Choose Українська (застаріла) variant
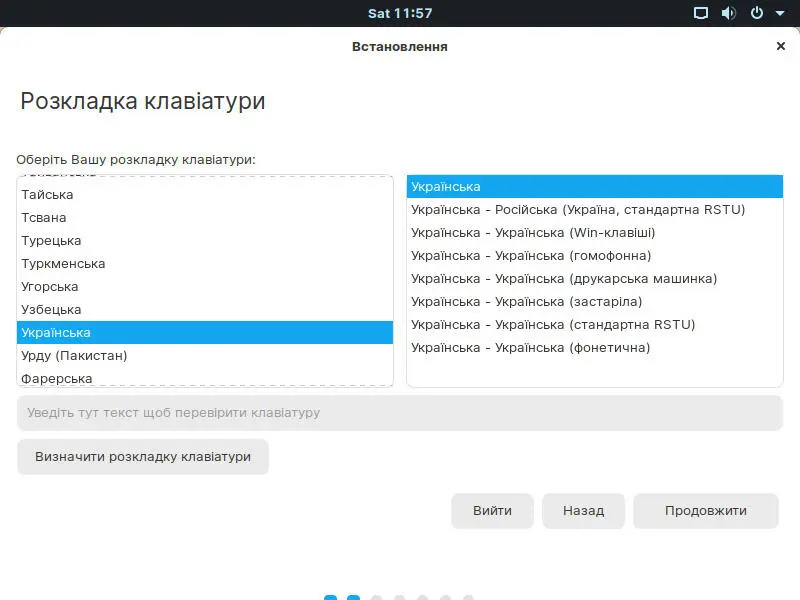Image resolution: width=800 pixels, height=600 pixels. [595, 302]
